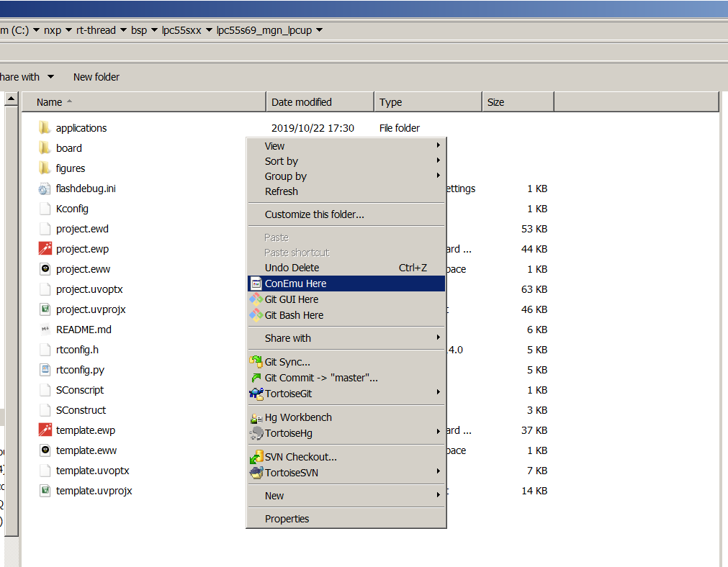The width and height of the screenshot is (728, 567).
Task: Expand the TortoiseGit submenu
Action: click(x=438, y=393)
